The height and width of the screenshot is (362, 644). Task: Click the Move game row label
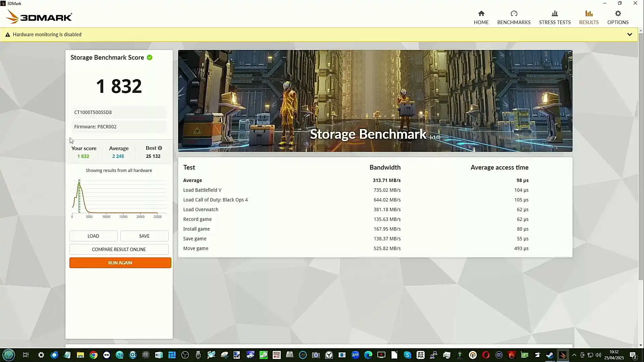(x=196, y=248)
